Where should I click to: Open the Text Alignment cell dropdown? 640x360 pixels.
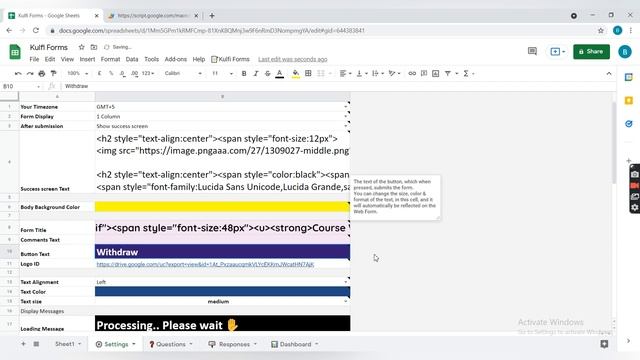(346, 282)
